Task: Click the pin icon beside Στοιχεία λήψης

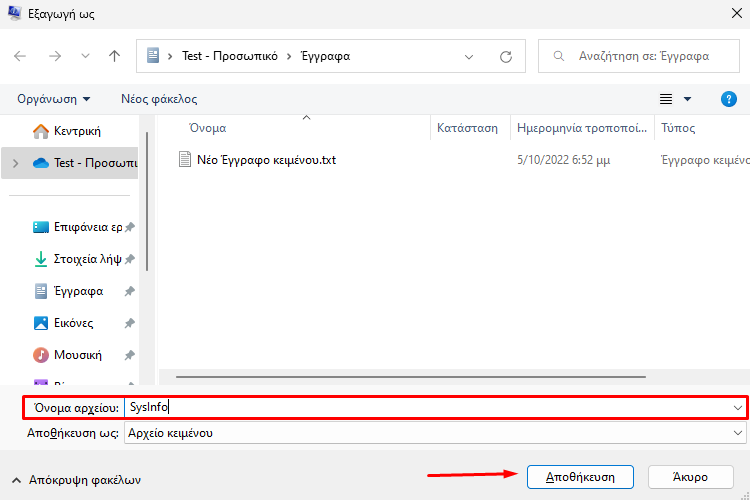Action: (130, 259)
